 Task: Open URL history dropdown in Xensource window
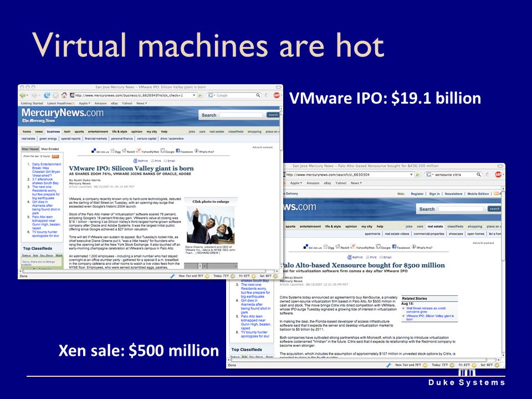click(x=412, y=175)
